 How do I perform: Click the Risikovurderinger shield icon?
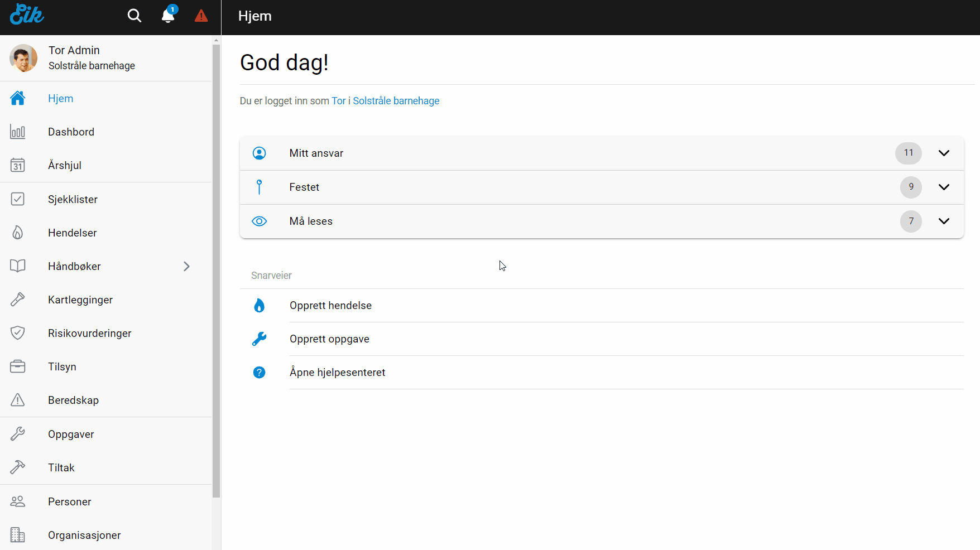[x=18, y=333]
